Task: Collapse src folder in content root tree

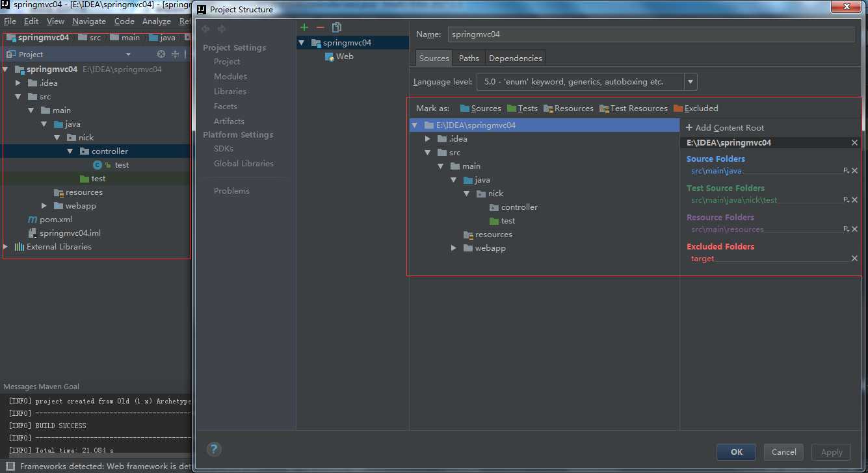Action: pos(427,153)
